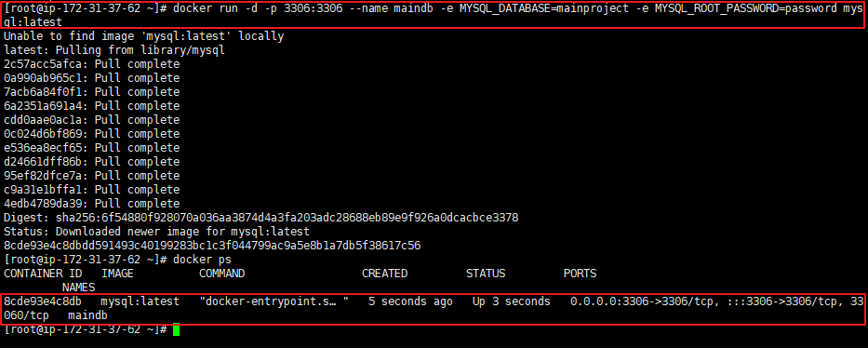
Task: Select layer line '4edb4789da39: Pull complete'
Action: coord(91,204)
